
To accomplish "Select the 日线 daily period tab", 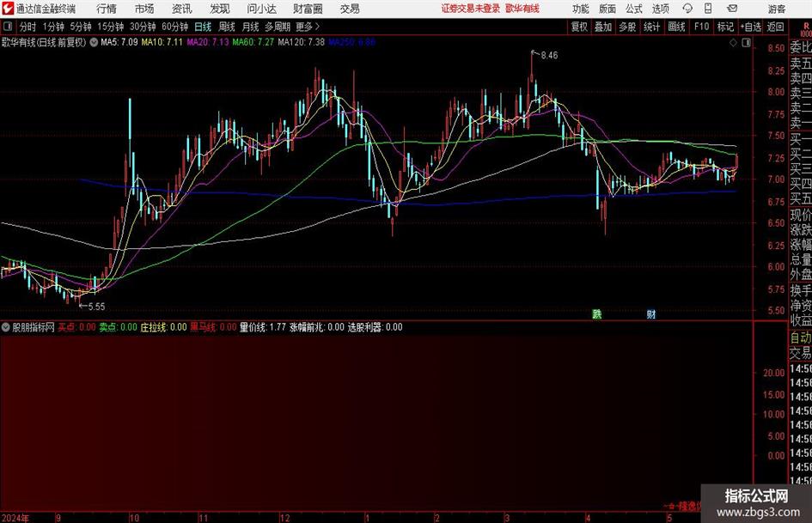I will tap(203, 27).
